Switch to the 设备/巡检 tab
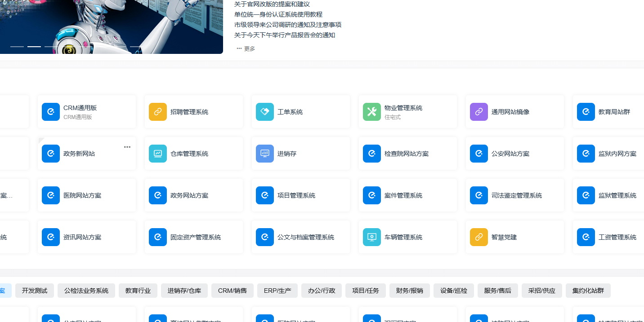This screenshot has width=644, height=322. pos(454,291)
